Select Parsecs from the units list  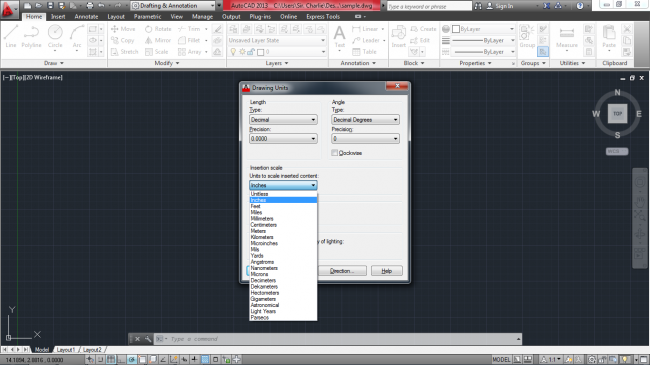pos(283,317)
